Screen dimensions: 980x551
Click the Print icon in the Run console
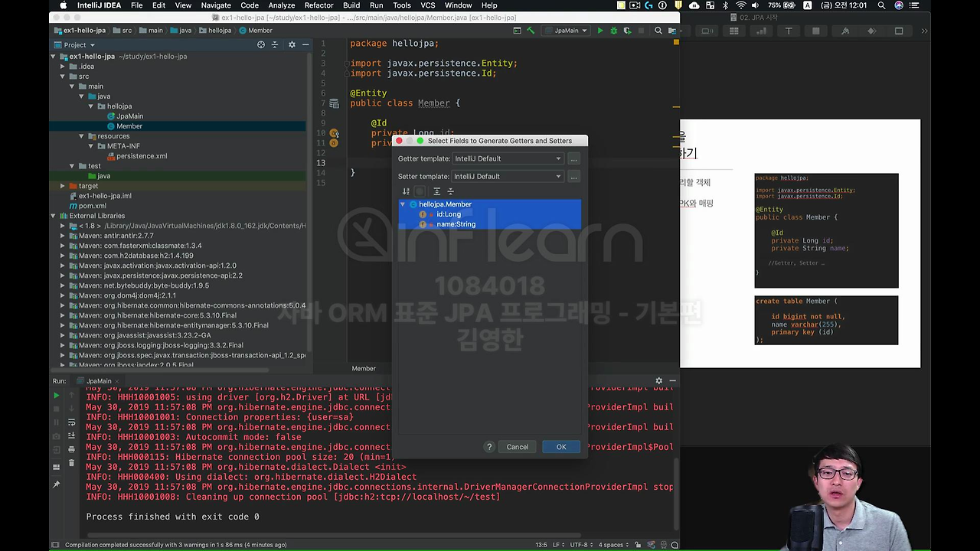point(71,449)
